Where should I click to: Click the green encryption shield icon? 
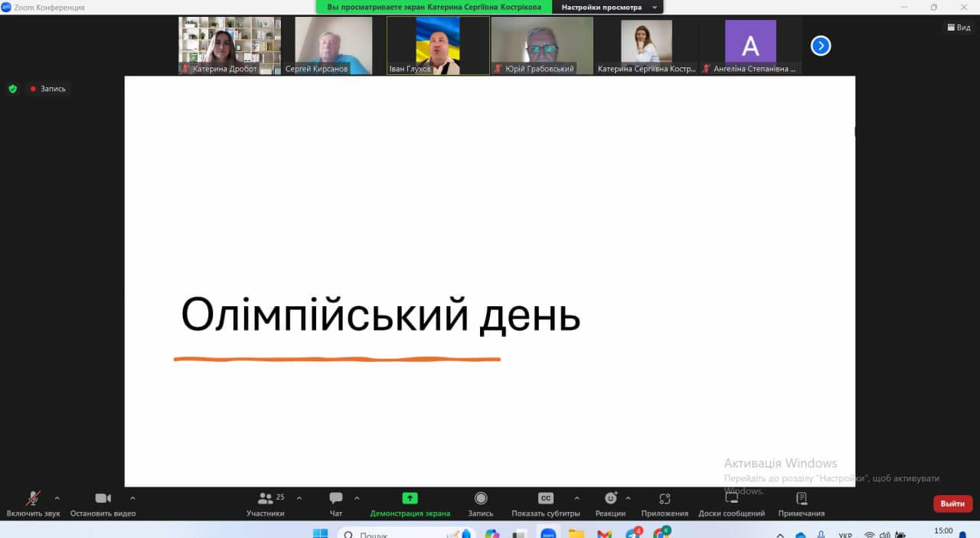[12, 89]
